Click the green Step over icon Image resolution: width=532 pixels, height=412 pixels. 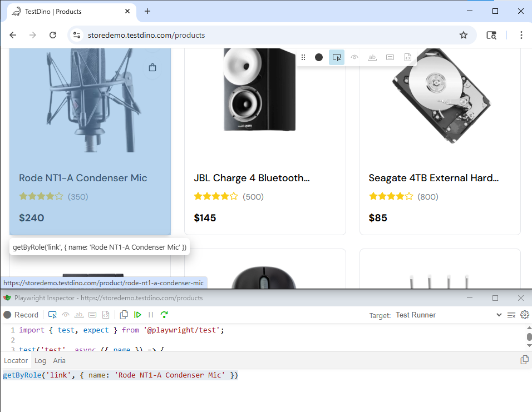(164, 315)
